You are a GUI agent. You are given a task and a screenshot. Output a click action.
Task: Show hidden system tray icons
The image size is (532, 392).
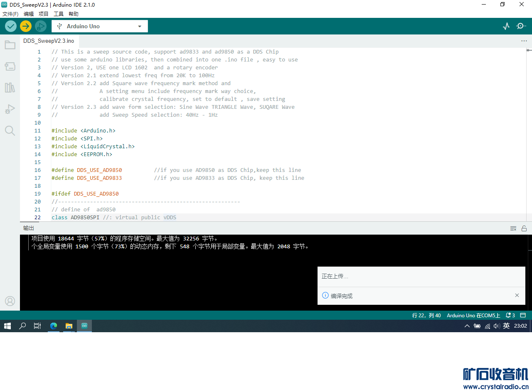(x=467, y=326)
